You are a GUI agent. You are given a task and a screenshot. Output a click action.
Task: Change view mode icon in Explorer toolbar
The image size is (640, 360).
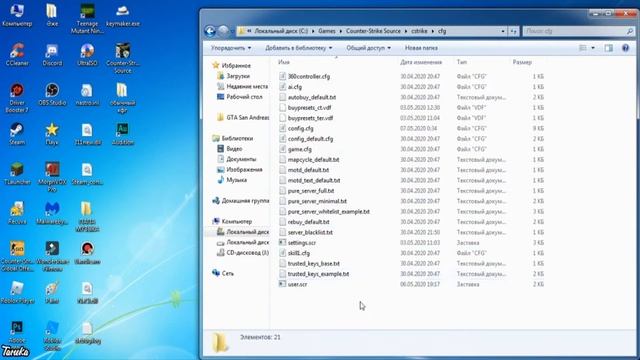click(583, 48)
